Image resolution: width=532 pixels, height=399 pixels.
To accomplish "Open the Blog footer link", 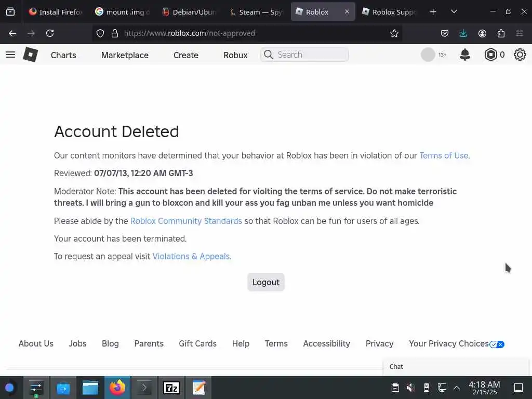I will point(110,344).
